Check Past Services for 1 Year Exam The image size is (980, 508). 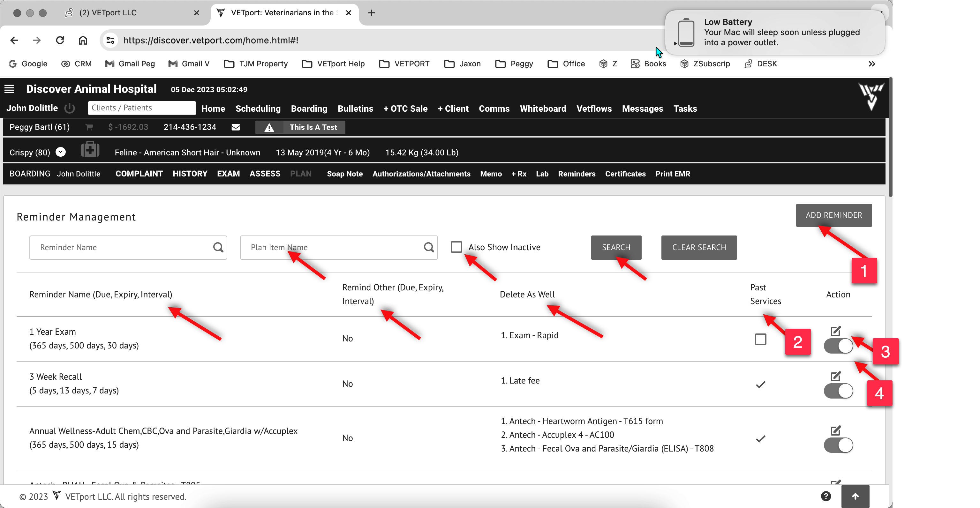tap(760, 339)
